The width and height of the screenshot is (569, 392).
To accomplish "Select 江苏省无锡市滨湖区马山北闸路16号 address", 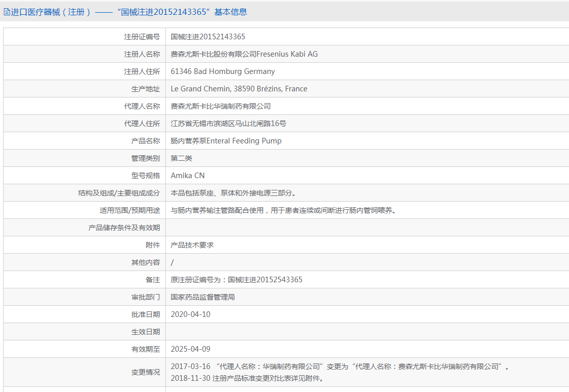I will pyautogui.click(x=228, y=124).
